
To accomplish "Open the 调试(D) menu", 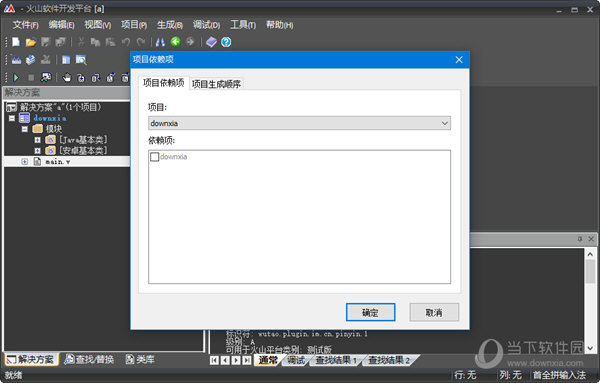I will [x=206, y=25].
